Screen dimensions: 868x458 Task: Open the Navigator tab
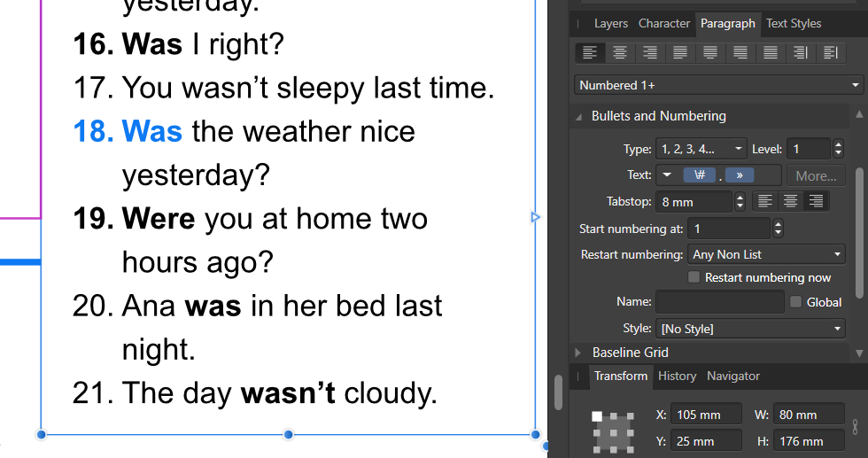coord(732,376)
